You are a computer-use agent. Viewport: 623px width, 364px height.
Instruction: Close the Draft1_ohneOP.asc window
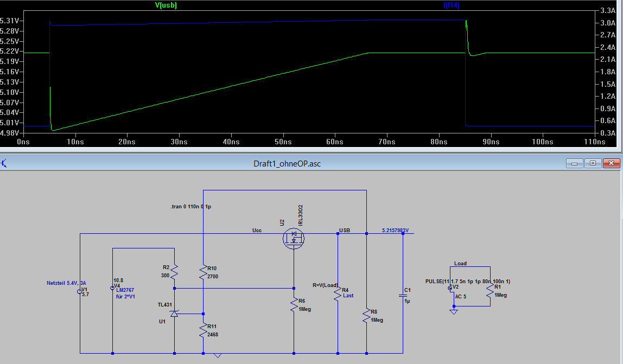612,163
